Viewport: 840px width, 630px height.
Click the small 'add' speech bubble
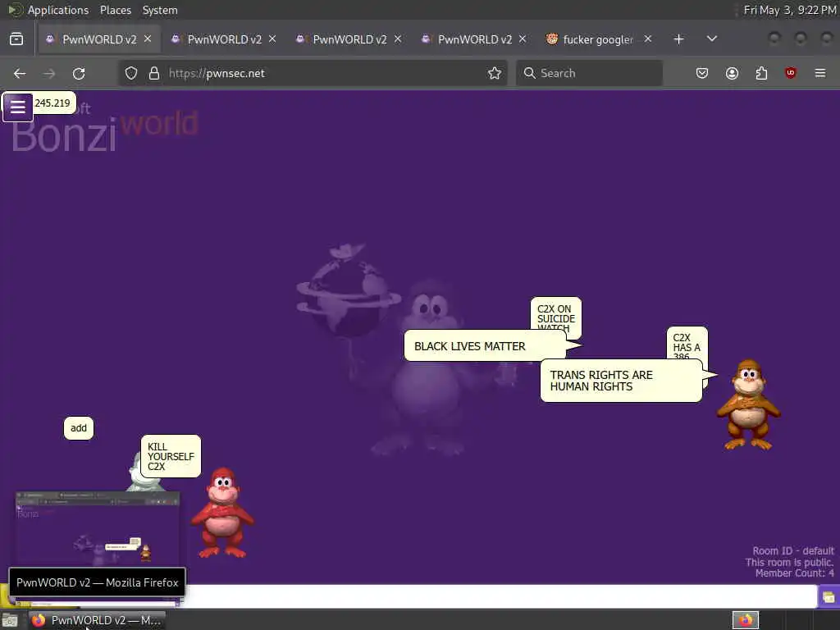pos(79,428)
